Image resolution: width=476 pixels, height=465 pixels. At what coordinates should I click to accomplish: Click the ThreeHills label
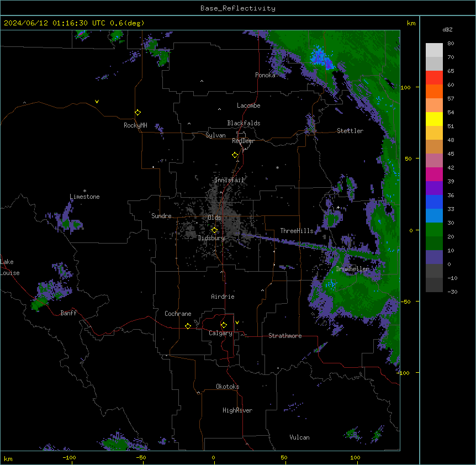click(x=297, y=231)
